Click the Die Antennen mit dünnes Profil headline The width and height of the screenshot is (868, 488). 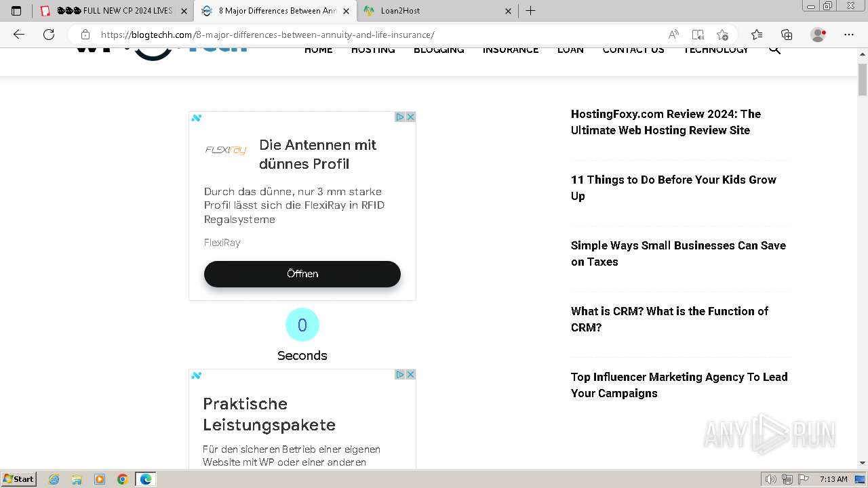317,155
